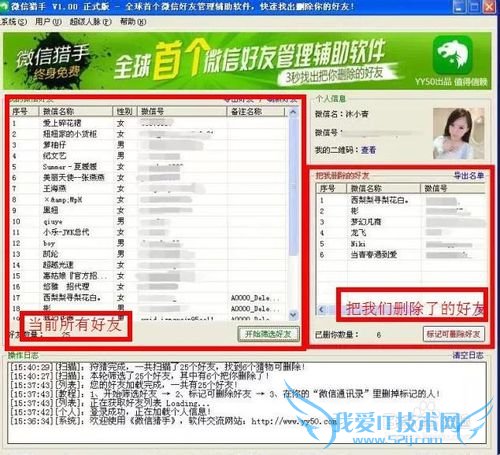Click the friend list vertical scrollbar thumb

(293, 187)
